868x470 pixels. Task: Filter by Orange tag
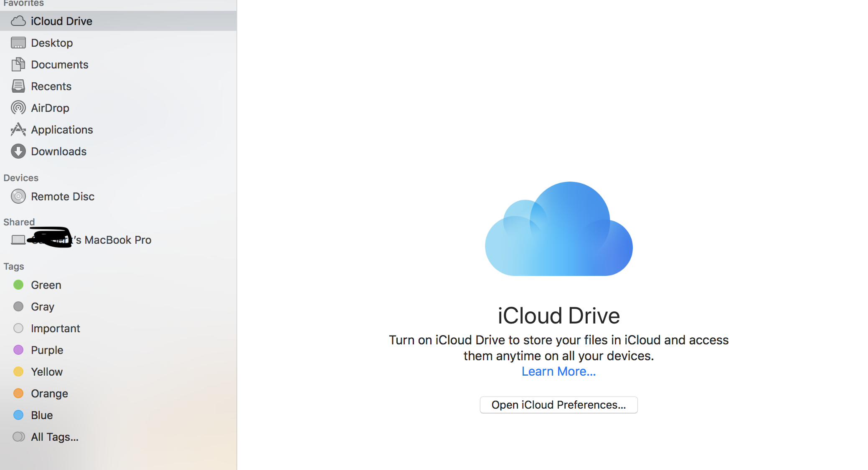click(49, 394)
